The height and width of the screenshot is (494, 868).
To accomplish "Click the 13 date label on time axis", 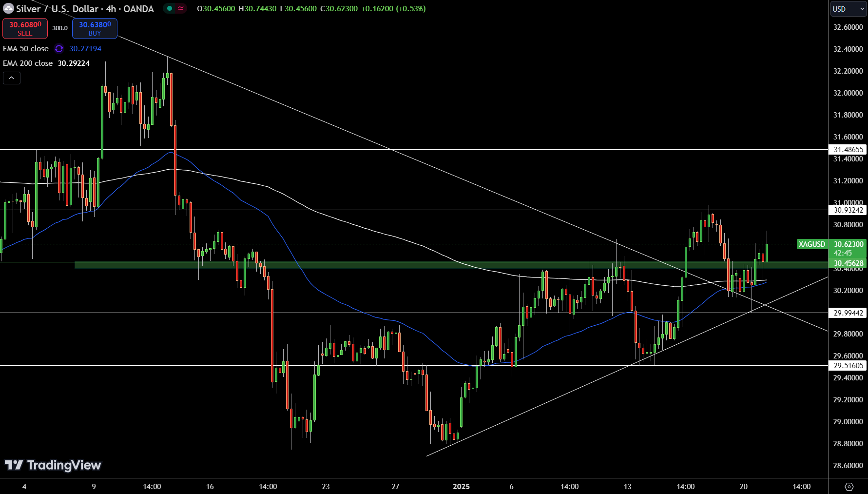I will 627,487.
